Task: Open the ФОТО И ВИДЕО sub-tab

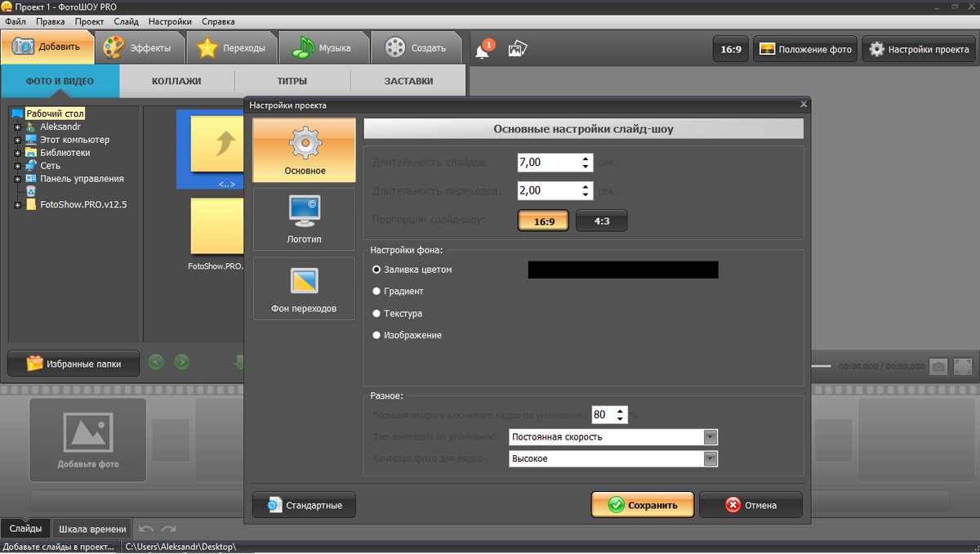Action: 60,81
